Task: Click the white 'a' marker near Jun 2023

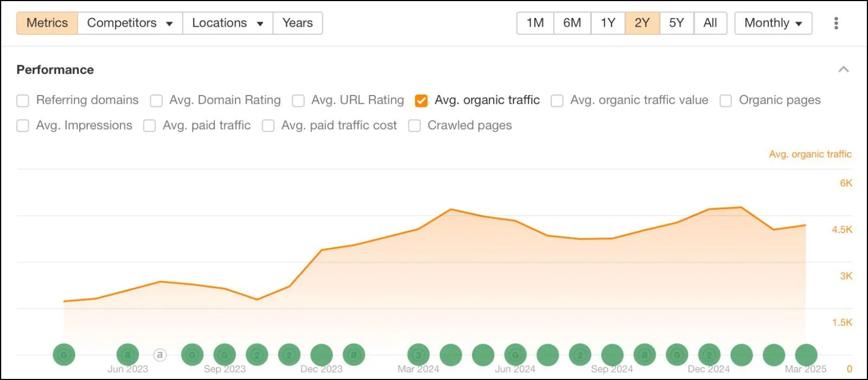Action: (x=159, y=355)
